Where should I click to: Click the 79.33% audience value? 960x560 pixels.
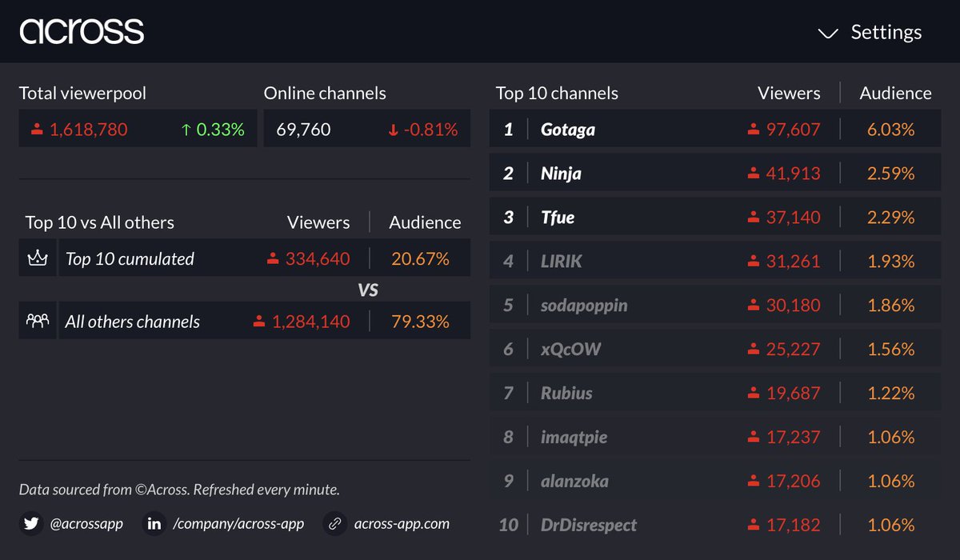[420, 322]
